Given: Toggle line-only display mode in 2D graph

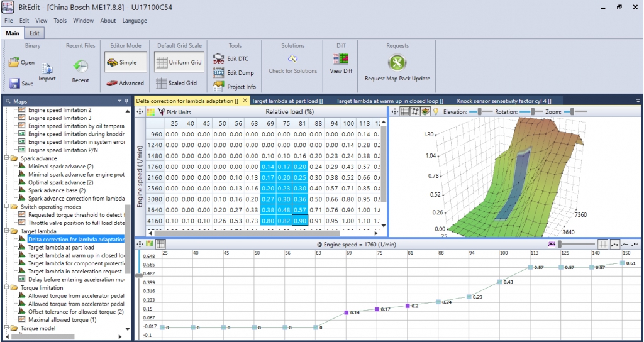Looking at the screenshot, I should pos(625,244).
